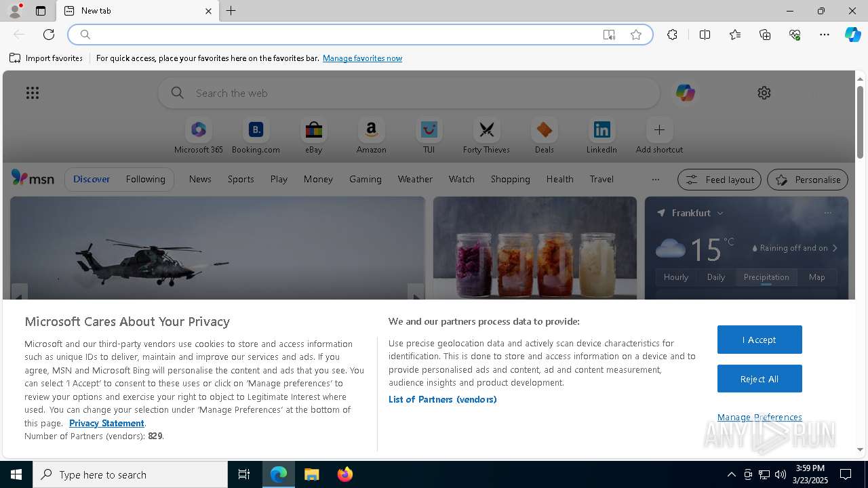Image resolution: width=868 pixels, height=488 pixels.
Task: Open weather card more options
Action: [828, 213]
